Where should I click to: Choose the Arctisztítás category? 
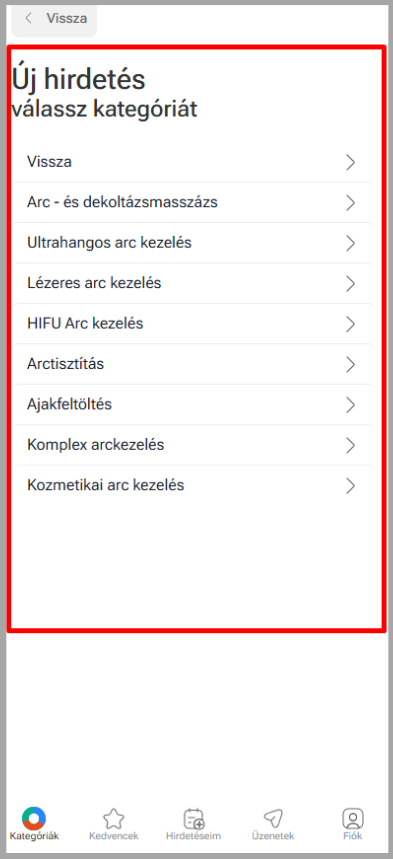point(193,364)
